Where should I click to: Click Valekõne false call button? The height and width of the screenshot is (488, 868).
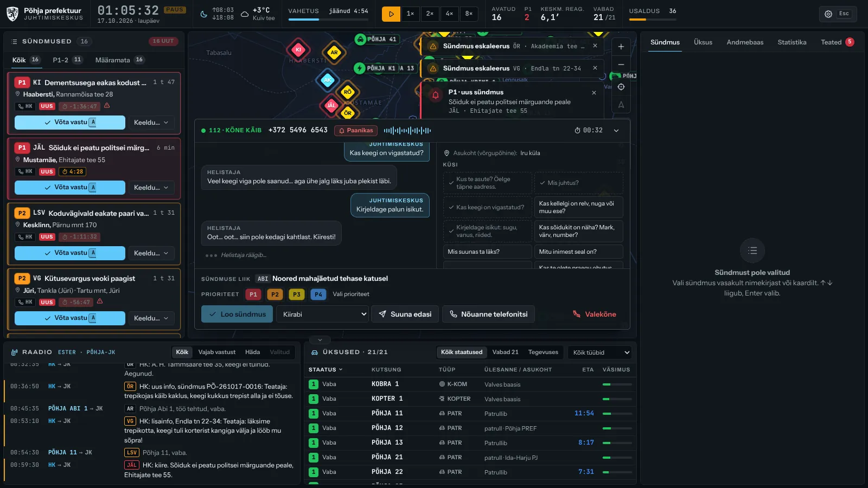click(595, 314)
